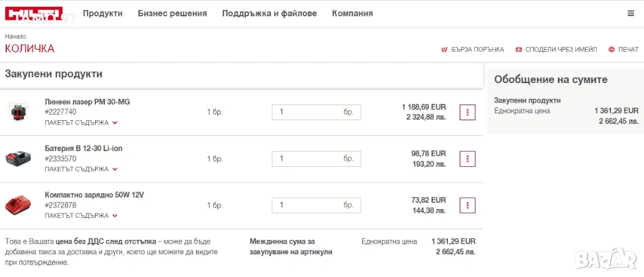Click the red charger product thumbnail
Screen dimensions: 644x277
click(18, 205)
